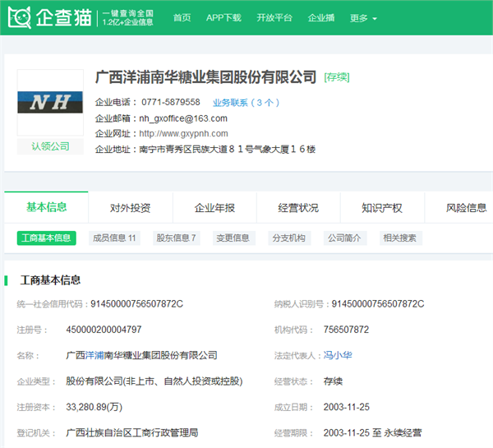Click the [存续] status tag
The height and width of the screenshot is (448, 493).
[x=337, y=77]
